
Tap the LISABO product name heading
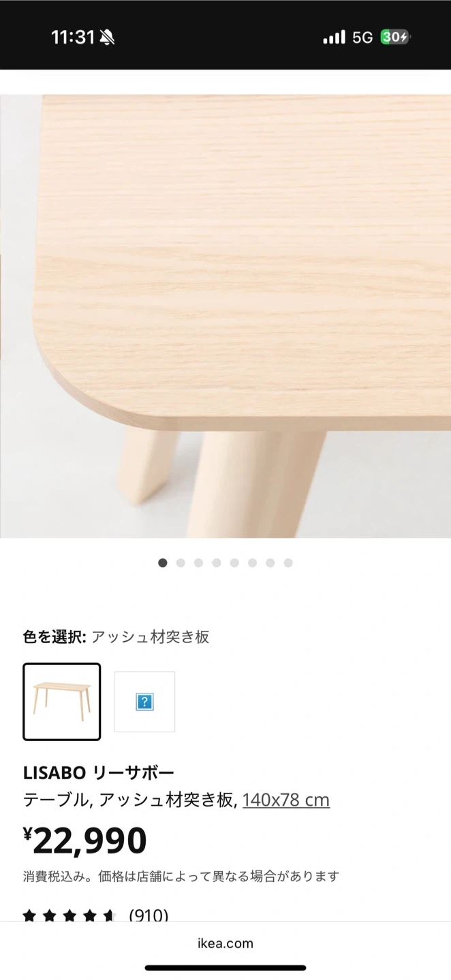click(99, 772)
